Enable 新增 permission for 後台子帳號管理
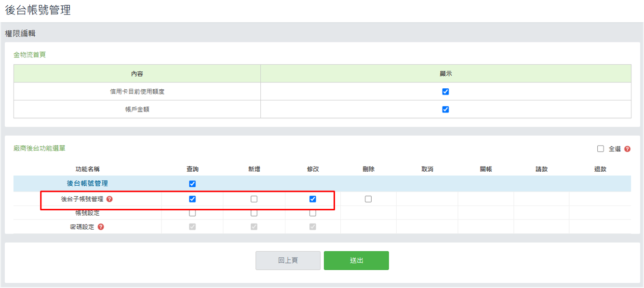644x288 pixels. click(x=254, y=199)
